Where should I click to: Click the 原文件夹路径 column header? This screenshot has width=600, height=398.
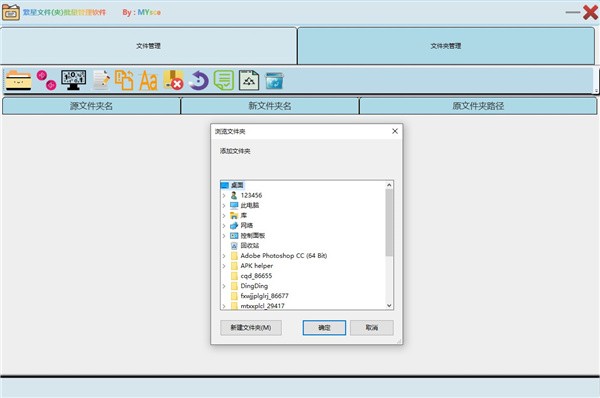pyautogui.click(x=478, y=106)
